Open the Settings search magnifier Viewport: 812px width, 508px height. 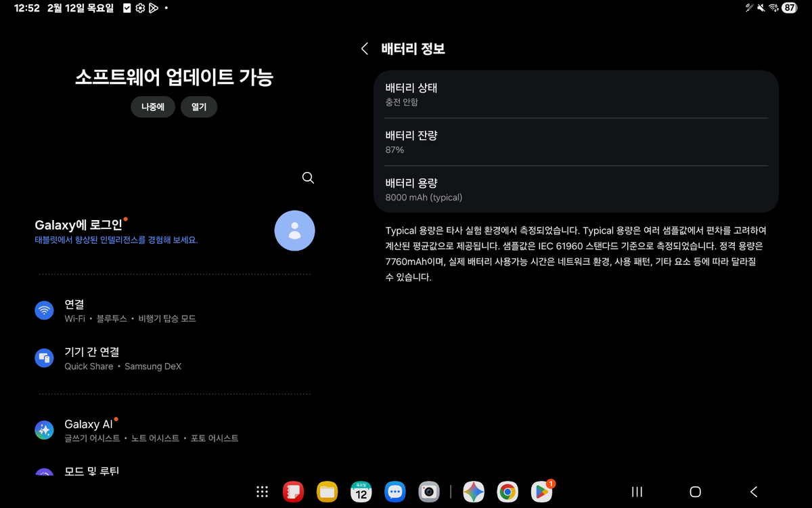[308, 177]
